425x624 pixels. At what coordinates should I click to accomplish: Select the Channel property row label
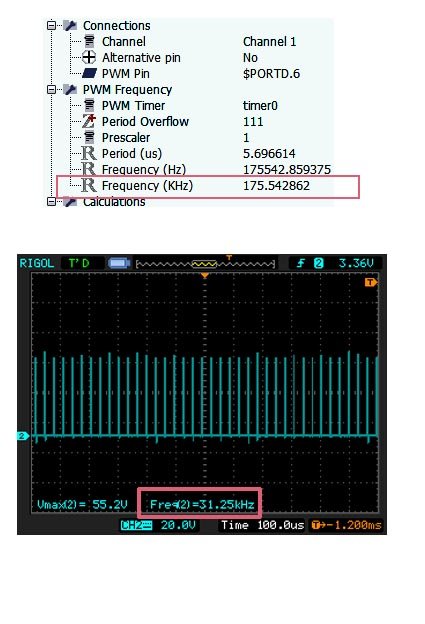[124, 41]
